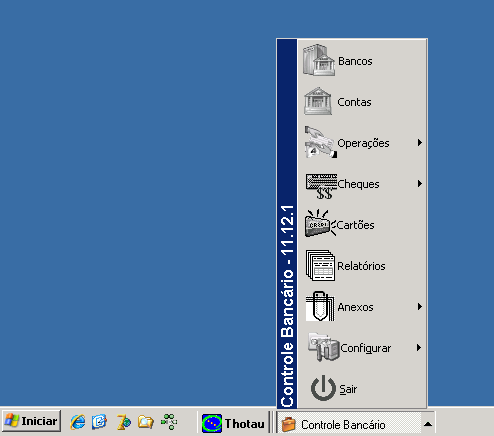
Task: Select the Cartões credit card icon
Action: tap(320, 224)
